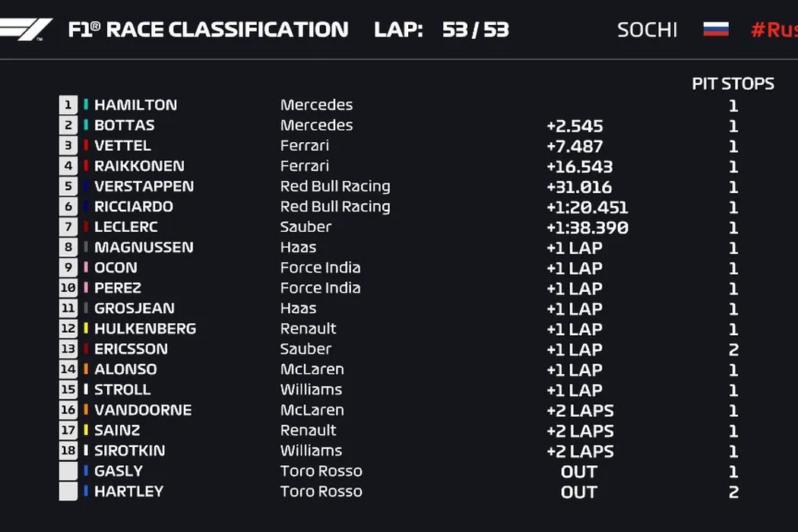Click the blank position box beside Gasly

click(x=68, y=471)
